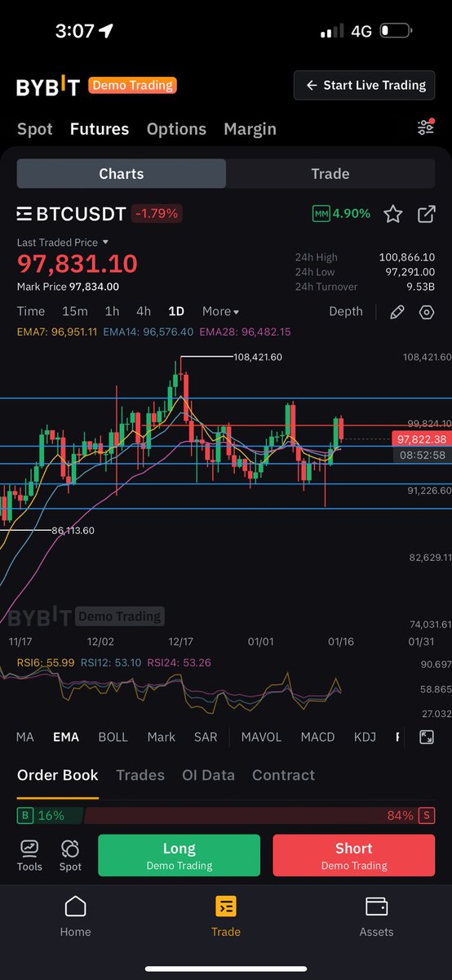Tap the 108,421.60 high price marker
This screenshot has height=980, width=452.
[x=258, y=357]
